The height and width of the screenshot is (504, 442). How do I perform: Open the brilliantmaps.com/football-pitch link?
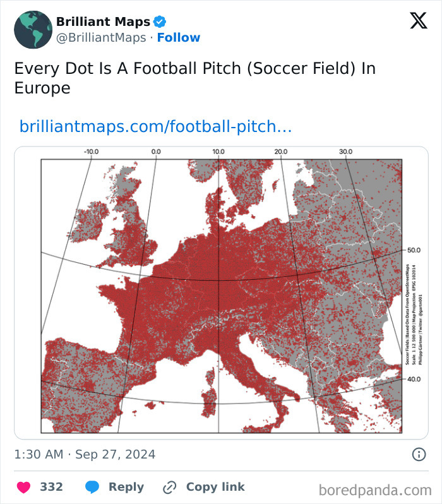pos(155,126)
